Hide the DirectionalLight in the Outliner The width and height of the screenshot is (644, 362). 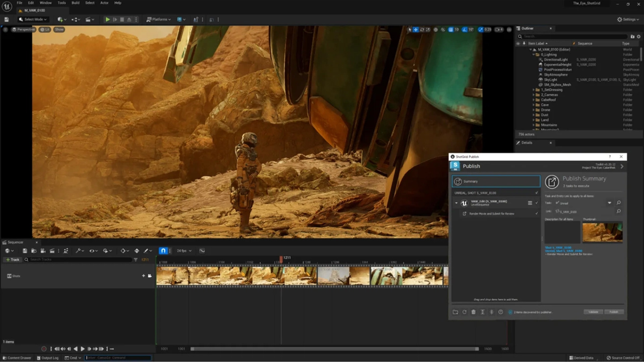pyautogui.click(x=518, y=59)
